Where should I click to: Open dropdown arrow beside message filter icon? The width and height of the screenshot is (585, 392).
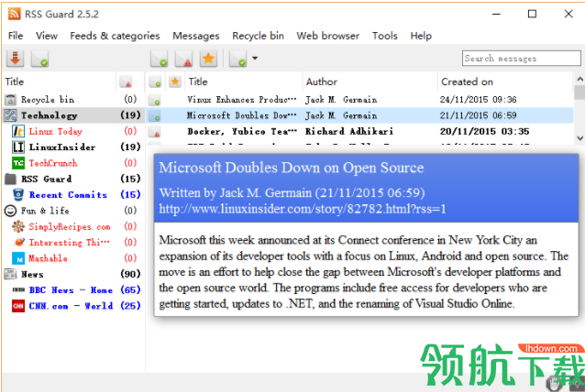pos(255,58)
